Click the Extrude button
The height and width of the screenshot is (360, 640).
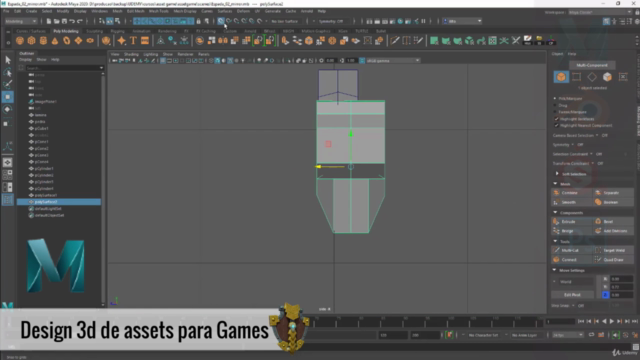(571, 221)
